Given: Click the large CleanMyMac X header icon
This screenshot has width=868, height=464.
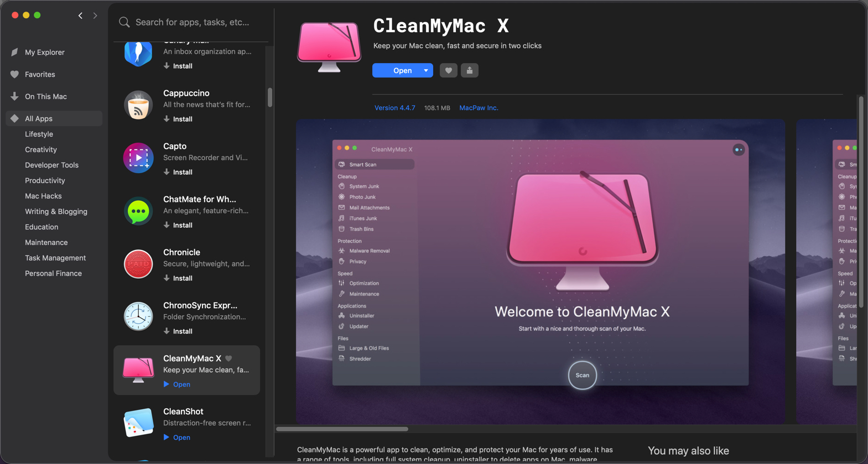Looking at the screenshot, I should click(x=329, y=46).
